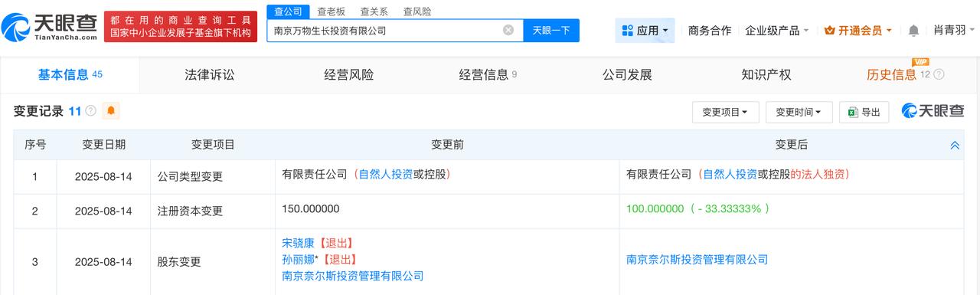The height and width of the screenshot is (295, 980).
Task: Click the 变更项目 column header
Action: point(213,144)
